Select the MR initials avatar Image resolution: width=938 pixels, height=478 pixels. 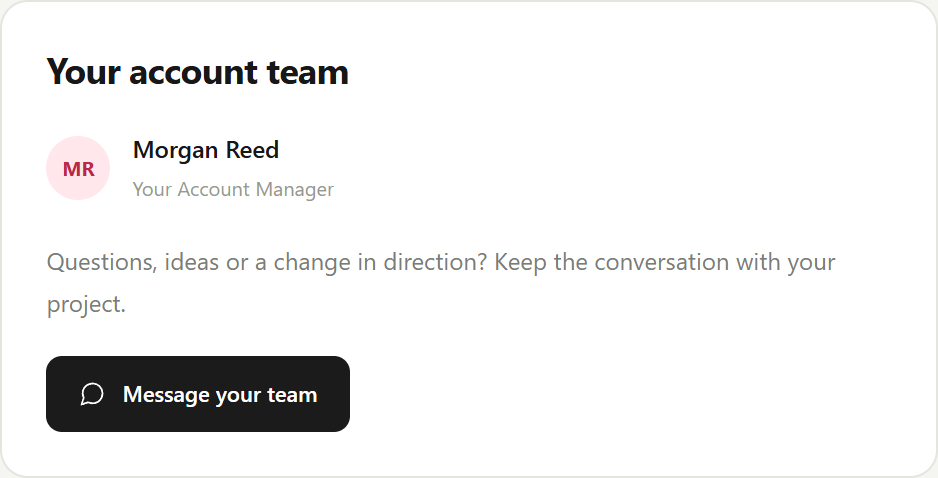point(78,168)
